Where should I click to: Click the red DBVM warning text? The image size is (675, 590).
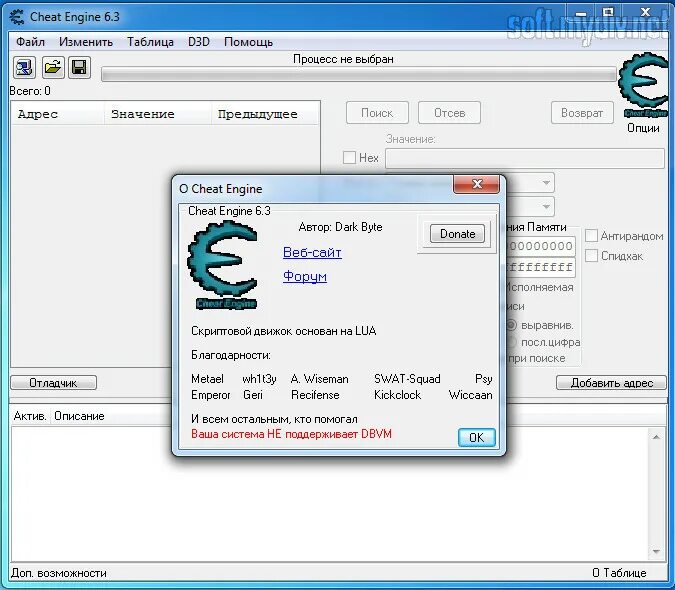click(291, 434)
